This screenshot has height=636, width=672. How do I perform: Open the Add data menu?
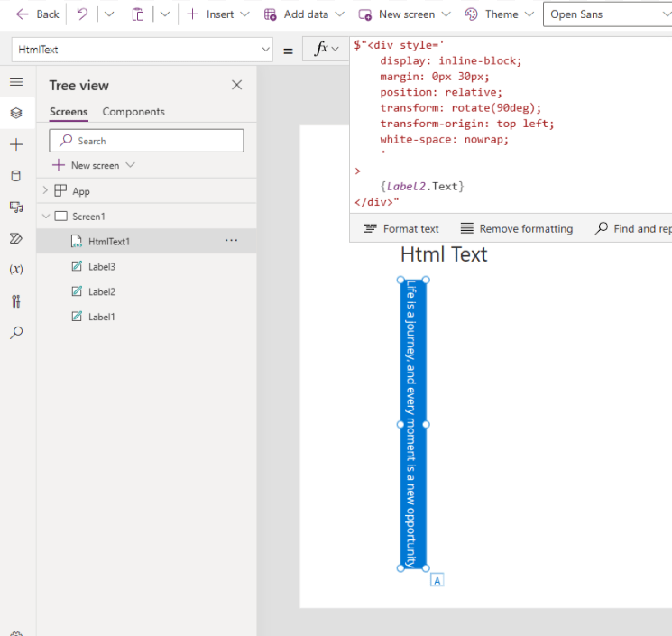click(304, 14)
